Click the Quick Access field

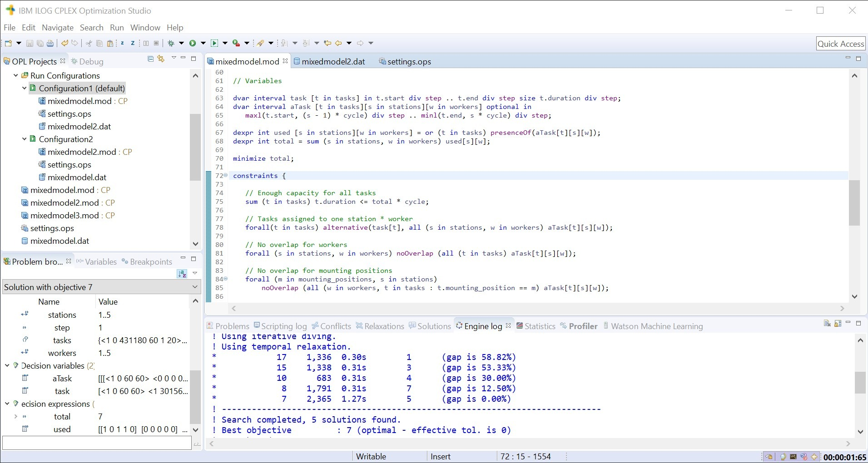[x=841, y=44]
